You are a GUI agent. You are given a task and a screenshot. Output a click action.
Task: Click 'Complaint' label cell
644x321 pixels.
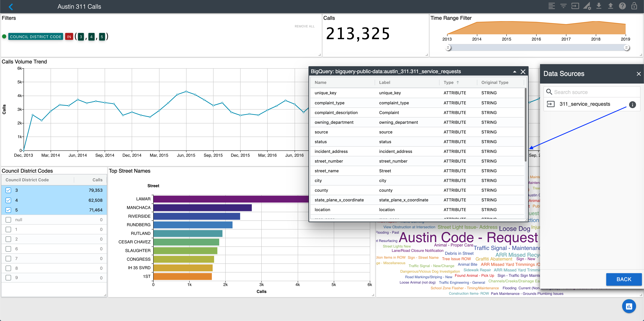[x=389, y=112]
